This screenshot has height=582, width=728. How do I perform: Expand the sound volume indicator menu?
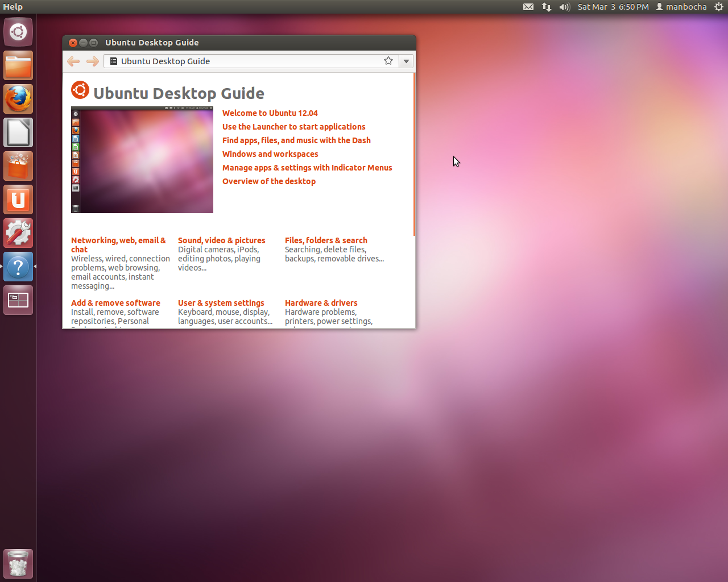(x=564, y=7)
